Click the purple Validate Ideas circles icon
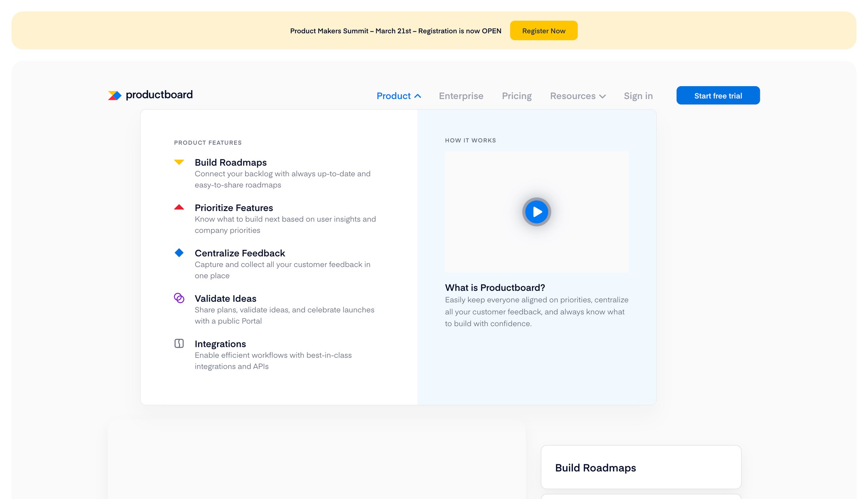 pyautogui.click(x=179, y=298)
